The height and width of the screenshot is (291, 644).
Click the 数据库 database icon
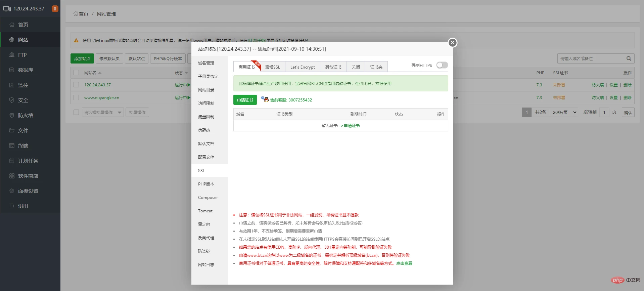point(12,70)
